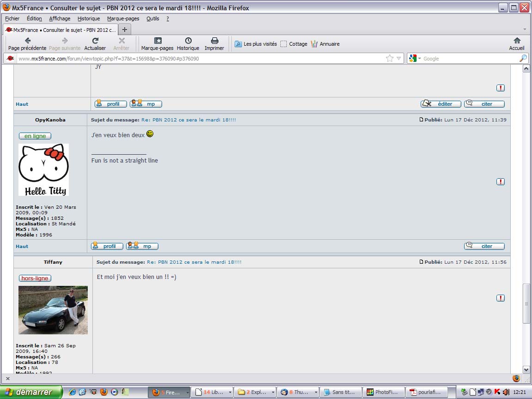Focus the Google search field

[470, 58]
